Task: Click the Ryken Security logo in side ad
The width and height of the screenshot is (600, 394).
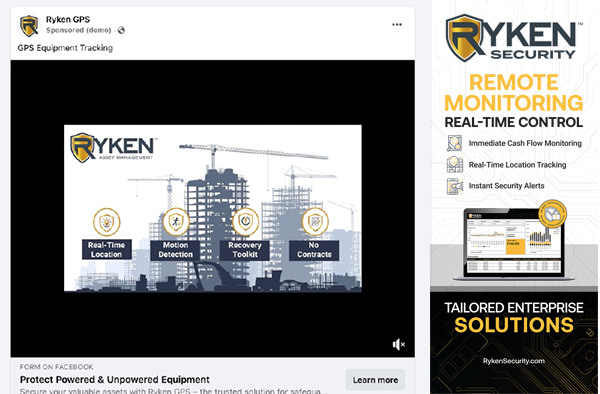Action: click(513, 38)
